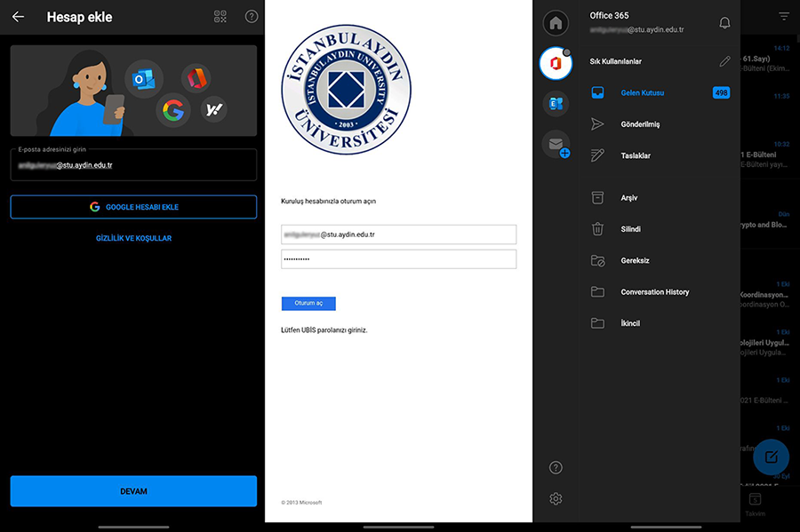The height and width of the screenshot is (532, 800).
Task: Open the Arşiv folder
Action: point(660,198)
